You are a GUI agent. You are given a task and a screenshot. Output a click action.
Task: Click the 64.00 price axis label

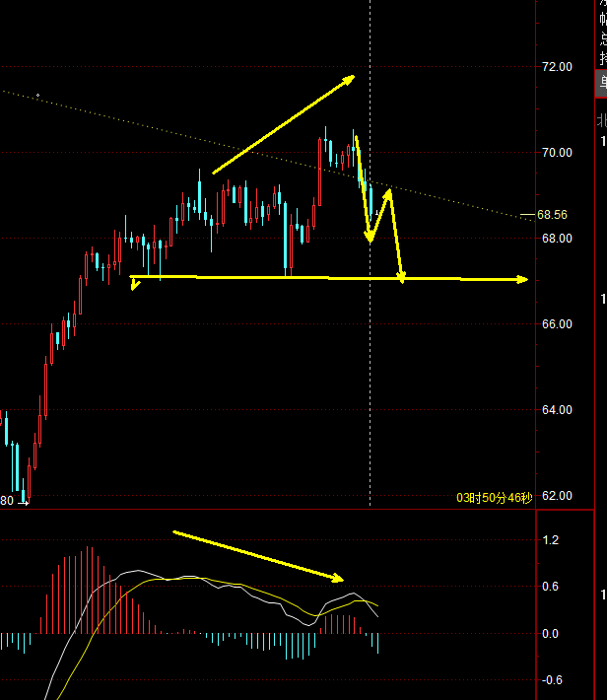point(557,410)
